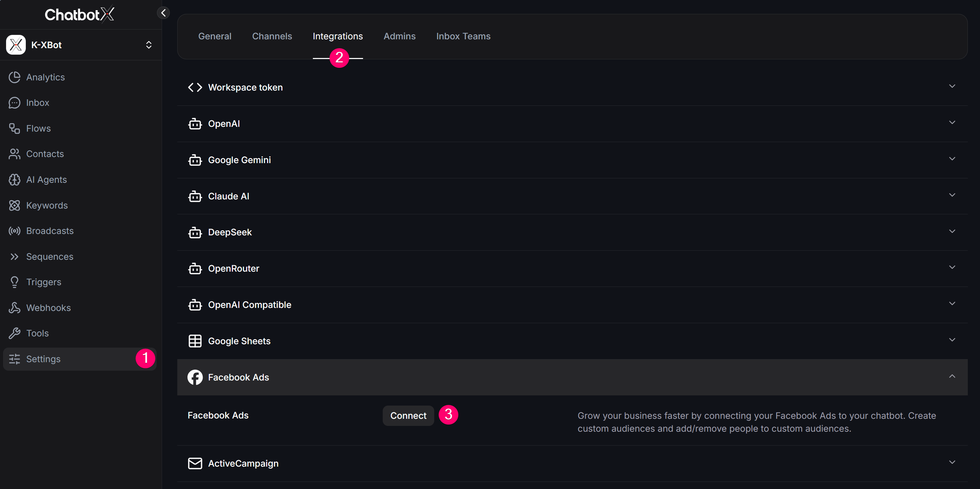This screenshot has height=489, width=980.
Task: Click the Facebook Ads description text
Action: click(757, 423)
